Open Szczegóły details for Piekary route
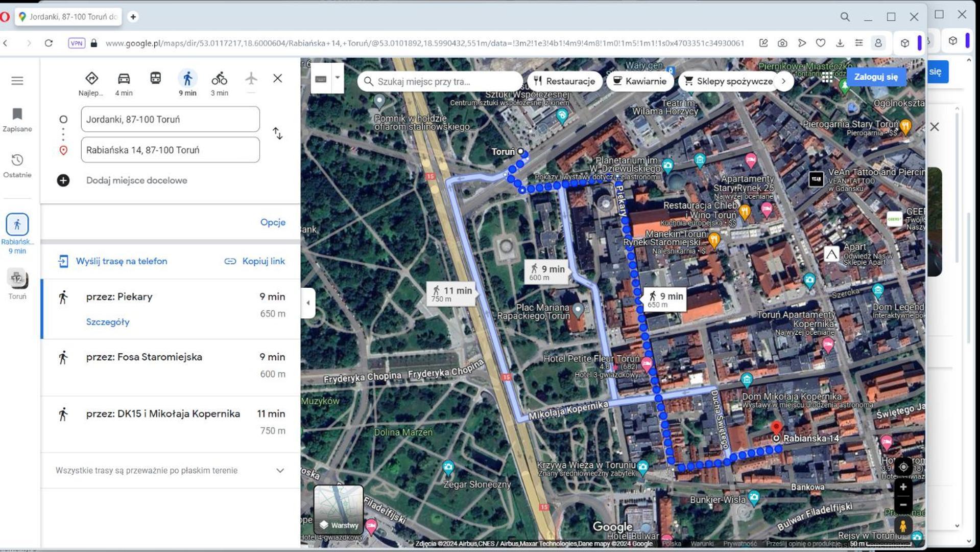The width and height of the screenshot is (980, 552). point(108,322)
